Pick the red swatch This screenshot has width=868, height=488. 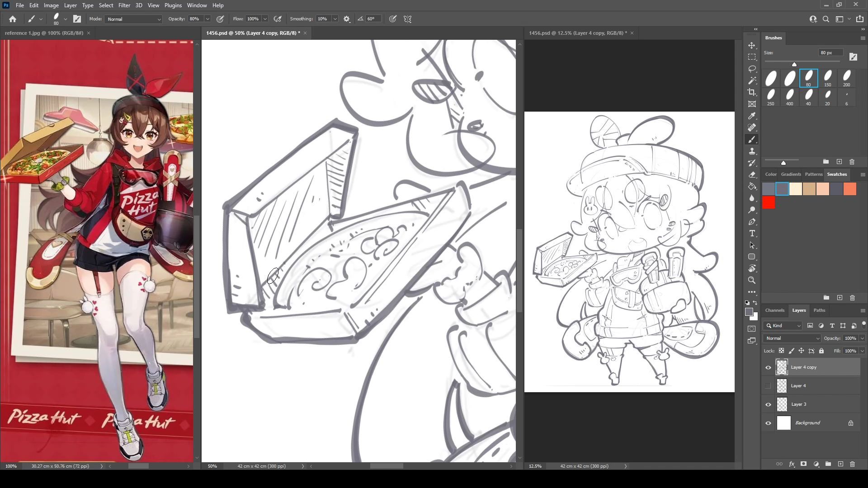click(x=769, y=203)
